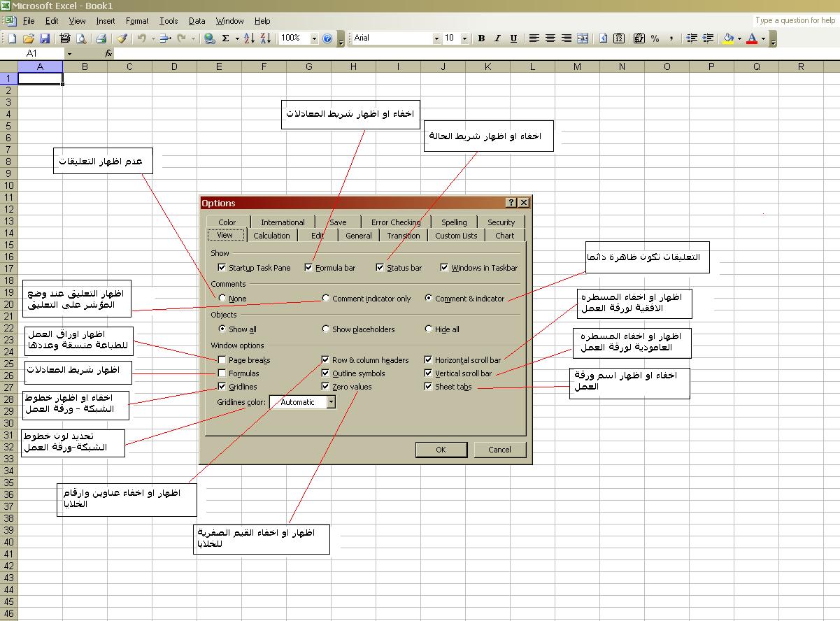Screen dimensions: 840x621
Task: Open the Data menu
Action: (197, 21)
